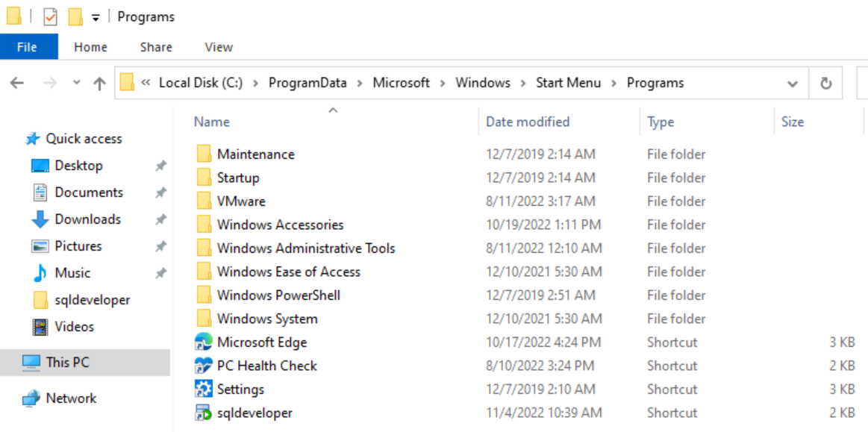Viewport: 868px width, 432px height.
Task: Select the Microsoft Edge shortcut icon
Action: tap(203, 342)
